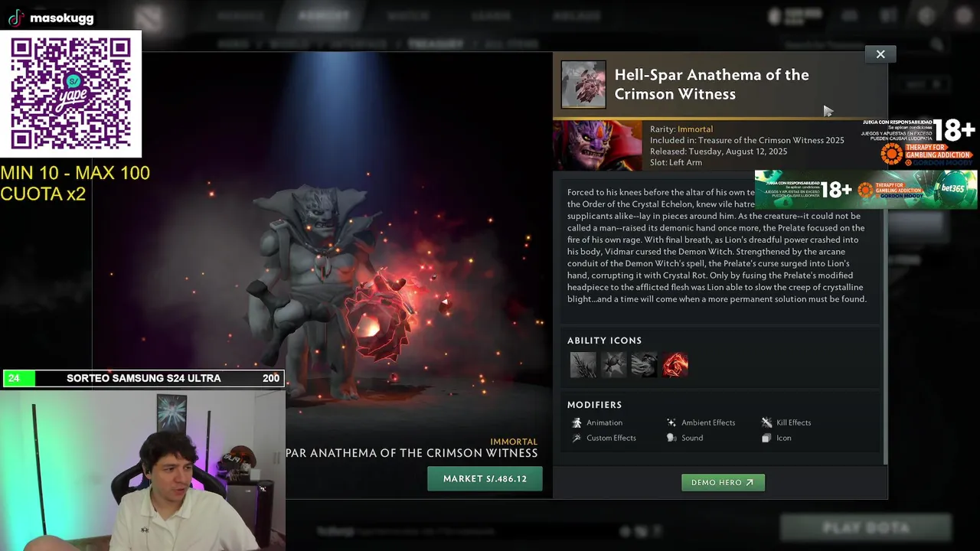Click the bet365 banner advertisement
The image size is (980, 551).
866,189
